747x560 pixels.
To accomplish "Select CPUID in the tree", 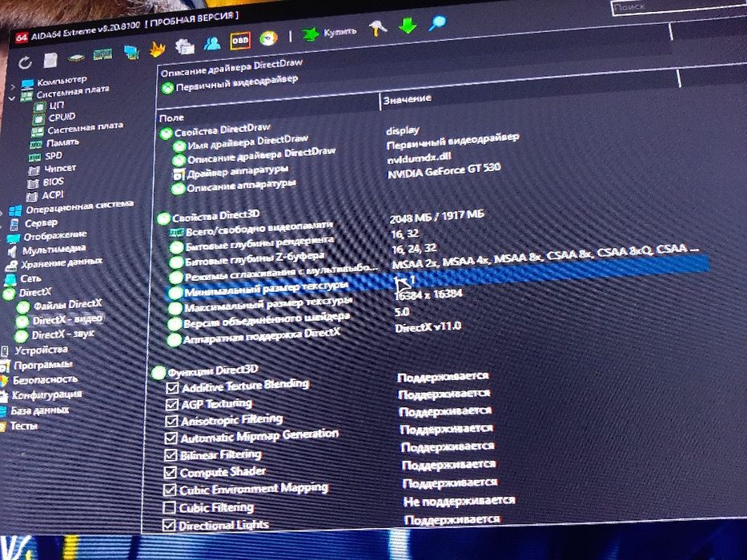I will [x=62, y=117].
